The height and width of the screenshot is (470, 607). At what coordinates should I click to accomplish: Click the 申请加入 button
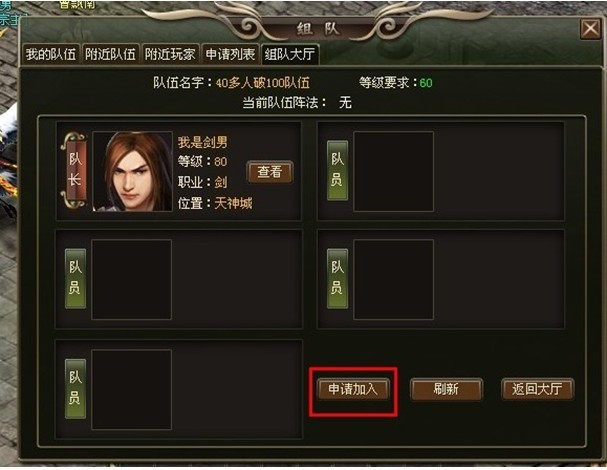353,389
